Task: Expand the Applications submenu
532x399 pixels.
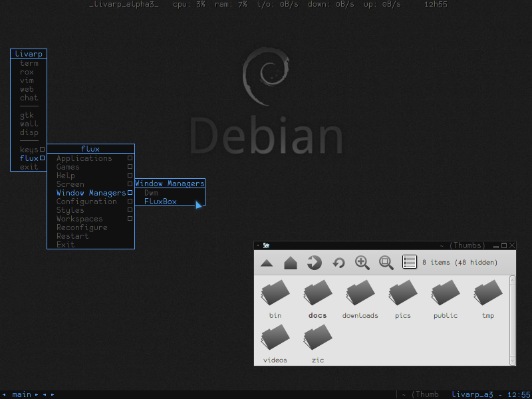Action: tap(130, 158)
